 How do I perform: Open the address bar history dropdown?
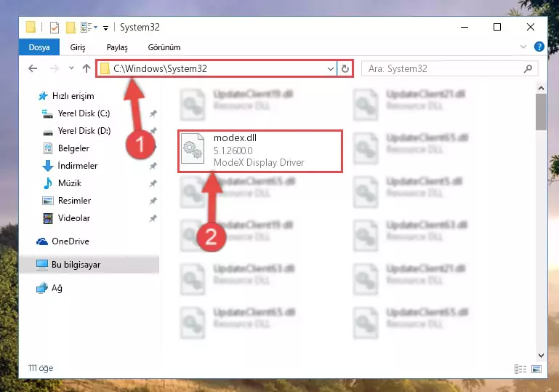[x=331, y=68]
